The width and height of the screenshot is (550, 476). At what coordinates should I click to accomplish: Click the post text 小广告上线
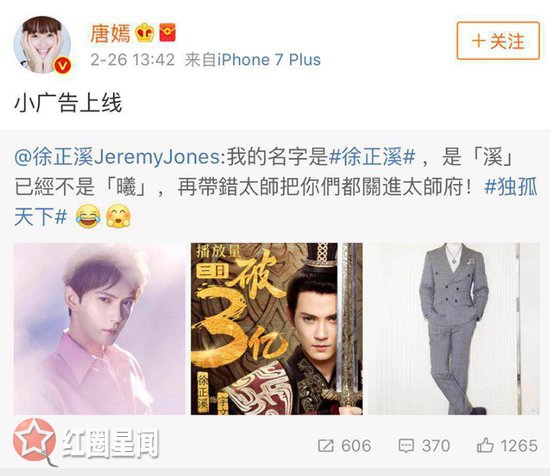[68, 103]
